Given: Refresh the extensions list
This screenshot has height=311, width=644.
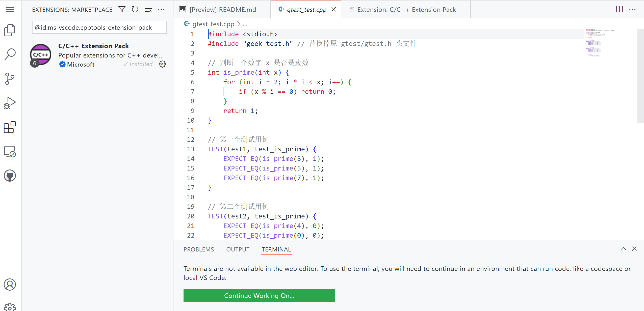Looking at the screenshot, I should click(135, 10).
